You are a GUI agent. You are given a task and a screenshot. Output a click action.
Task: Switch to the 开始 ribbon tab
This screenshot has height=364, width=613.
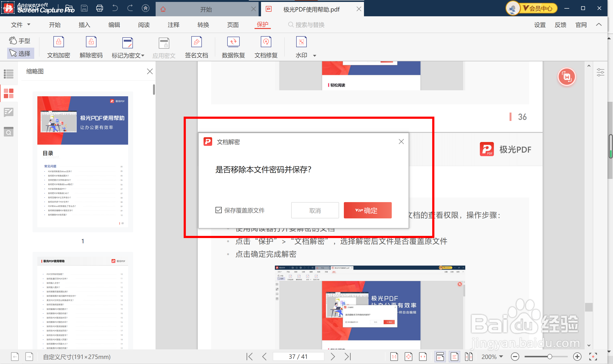tap(54, 25)
